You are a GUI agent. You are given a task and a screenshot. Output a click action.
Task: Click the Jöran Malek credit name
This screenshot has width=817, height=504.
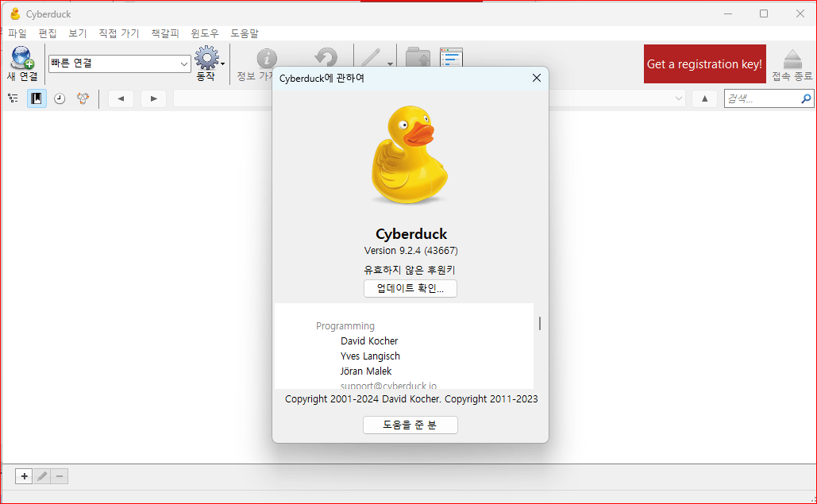pos(366,371)
